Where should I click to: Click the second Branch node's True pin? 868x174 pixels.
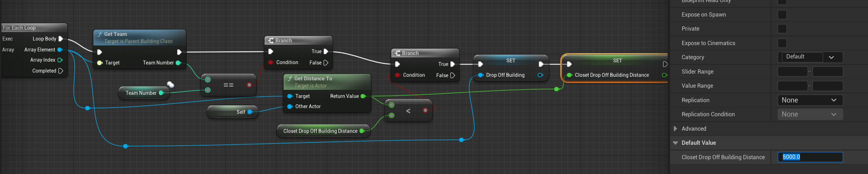[x=452, y=64]
